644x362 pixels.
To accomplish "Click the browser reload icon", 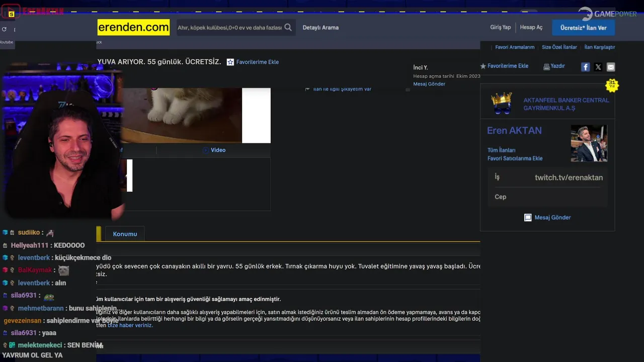I will click(4, 29).
